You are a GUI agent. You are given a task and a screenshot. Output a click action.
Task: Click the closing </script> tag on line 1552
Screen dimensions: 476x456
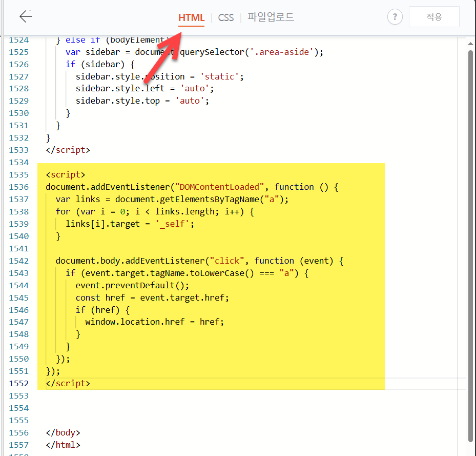tap(68, 384)
